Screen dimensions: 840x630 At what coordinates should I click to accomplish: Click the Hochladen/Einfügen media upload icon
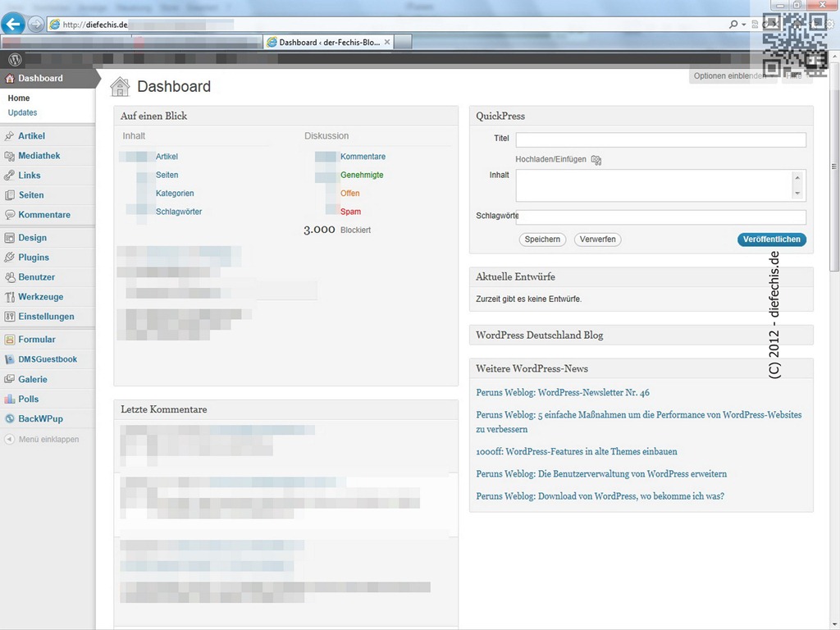(596, 160)
